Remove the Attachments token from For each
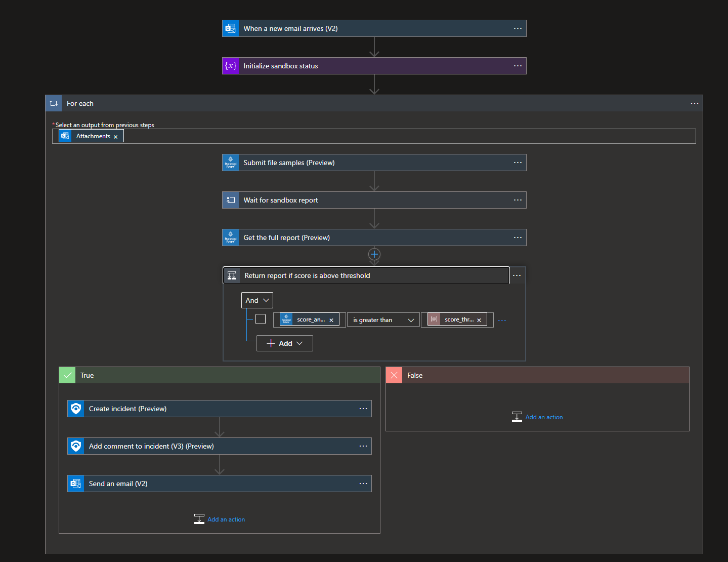This screenshot has height=562, width=728. (x=116, y=137)
